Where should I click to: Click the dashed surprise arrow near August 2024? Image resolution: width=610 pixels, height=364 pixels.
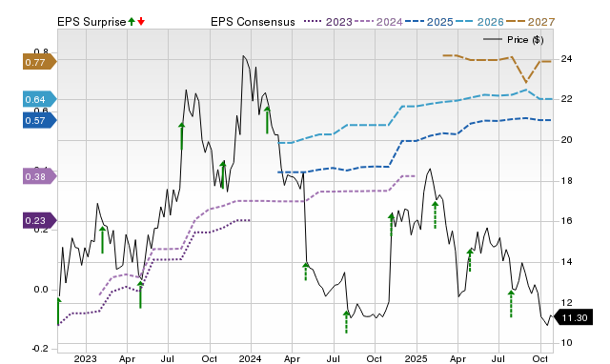coord(346,322)
